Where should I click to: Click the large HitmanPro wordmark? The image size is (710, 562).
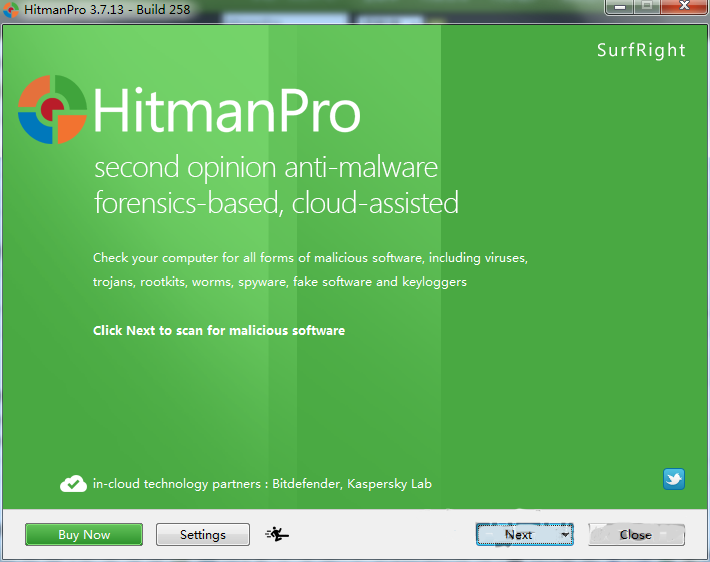click(x=227, y=110)
